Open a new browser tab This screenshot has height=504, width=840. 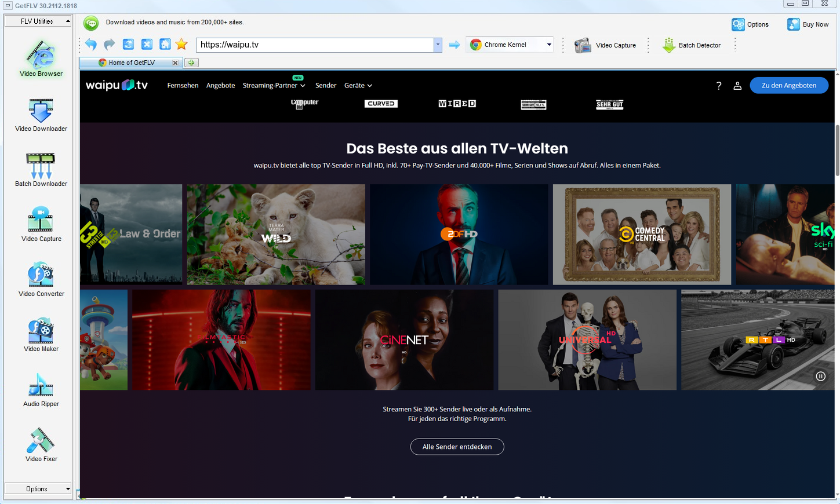[x=191, y=63]
